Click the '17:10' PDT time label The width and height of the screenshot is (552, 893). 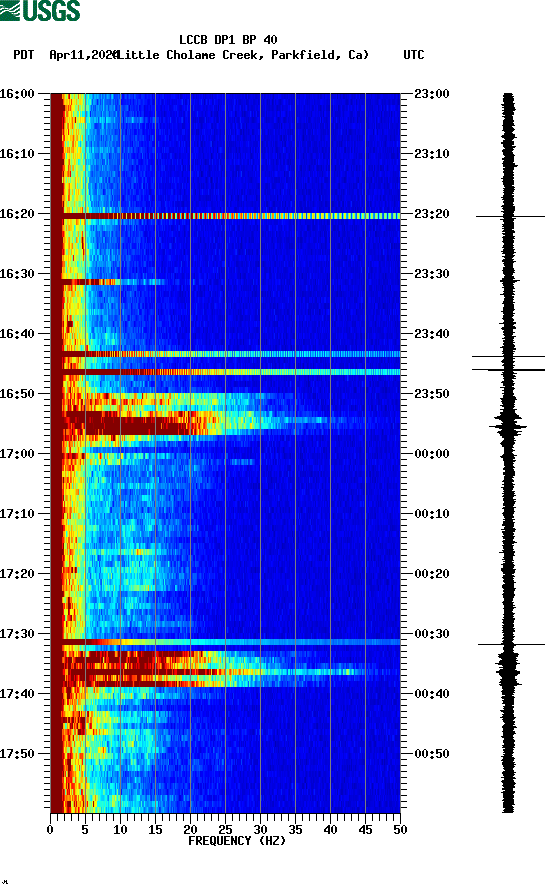[x=17, y=514]
